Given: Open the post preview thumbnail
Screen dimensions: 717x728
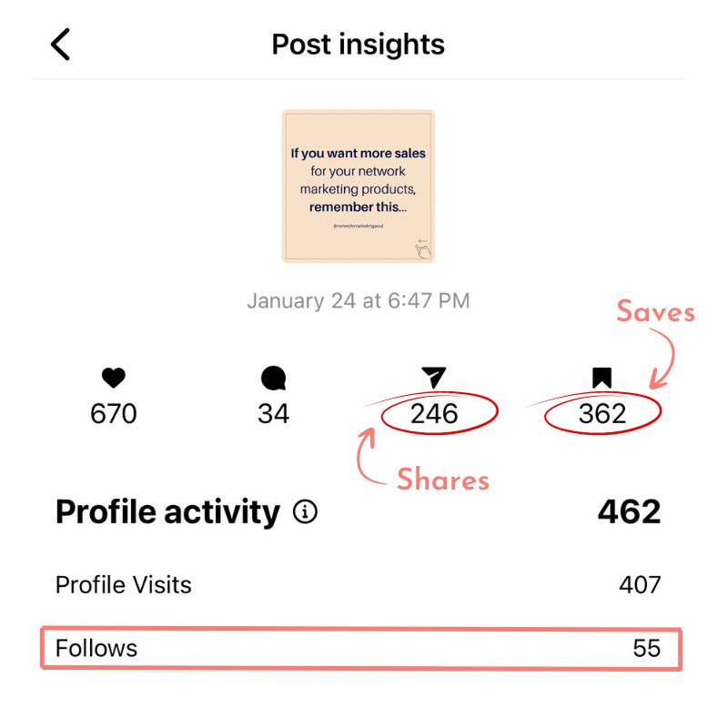Looking at the screenshot, I should point(358,186).
